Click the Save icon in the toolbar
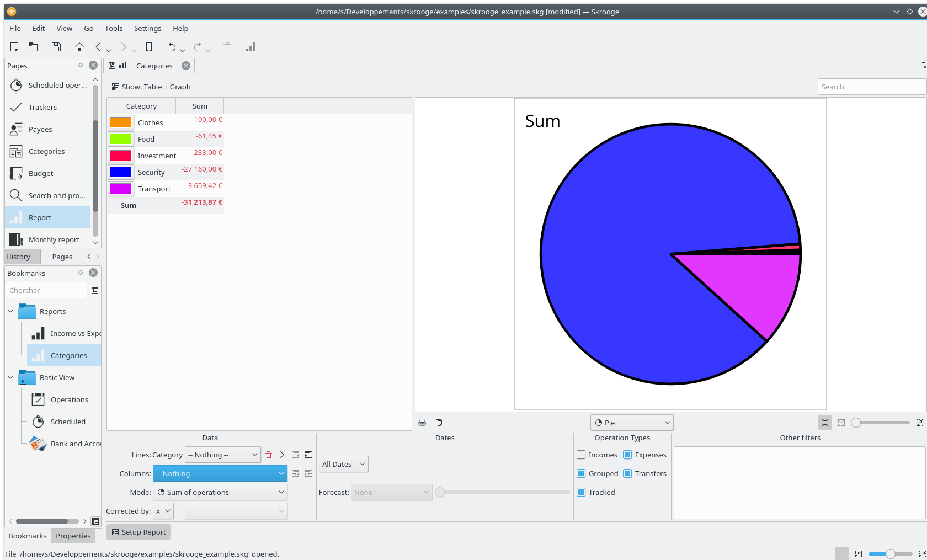 [56, 47]
